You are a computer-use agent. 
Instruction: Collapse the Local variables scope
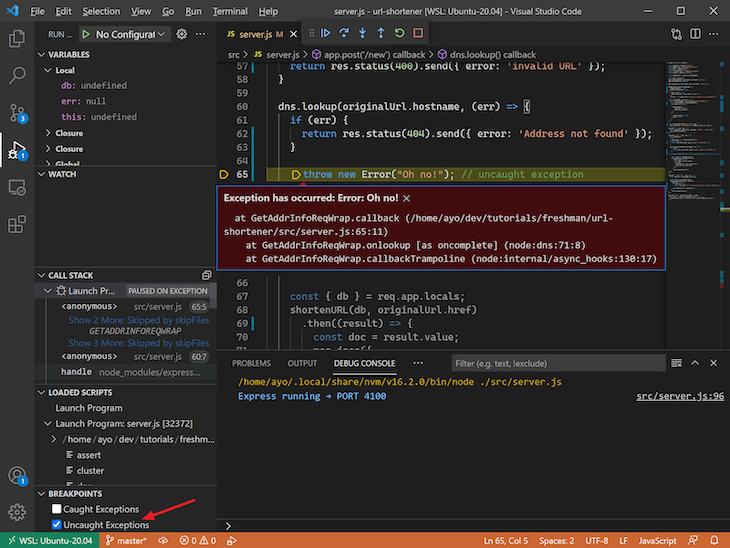(x=46, y=71)
